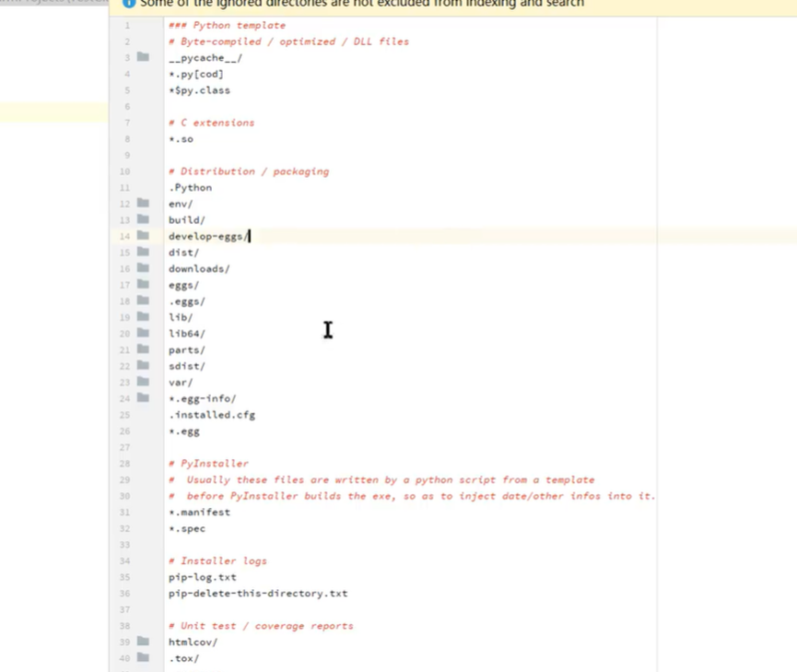Click the ignored directories notification message

click(x=362, y=4)
